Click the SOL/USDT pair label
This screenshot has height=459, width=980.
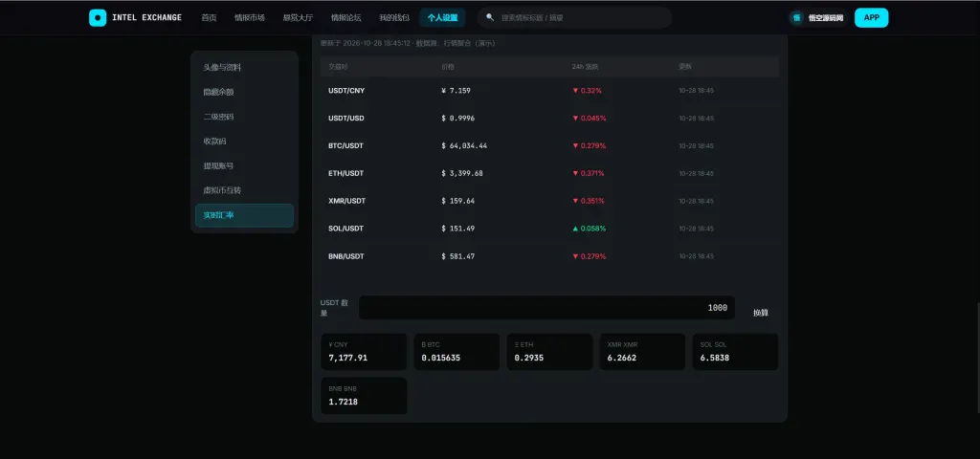coord(345,229)
